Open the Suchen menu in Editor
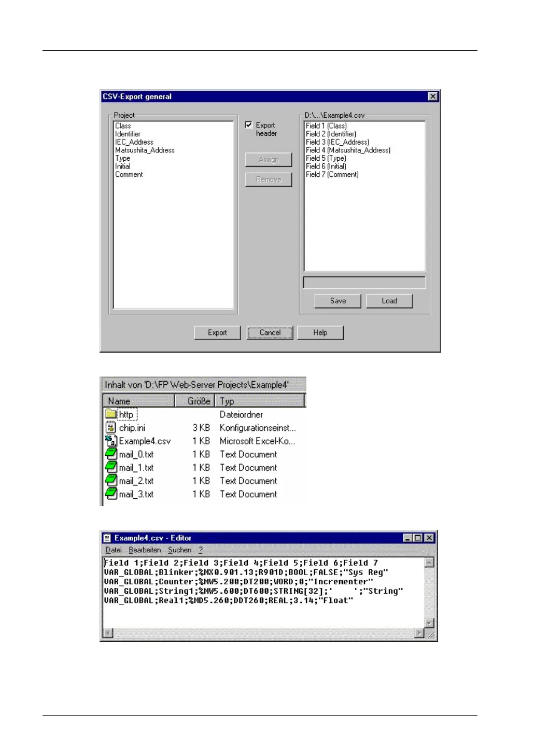The height and width of the screenshot is (756, 535). pyautogui.click(x=179, y=550)
